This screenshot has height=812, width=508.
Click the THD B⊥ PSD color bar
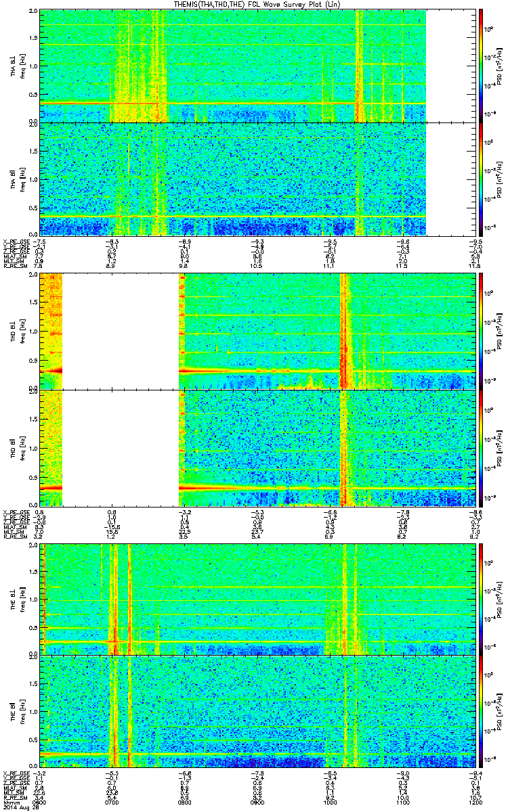(481, 332)
